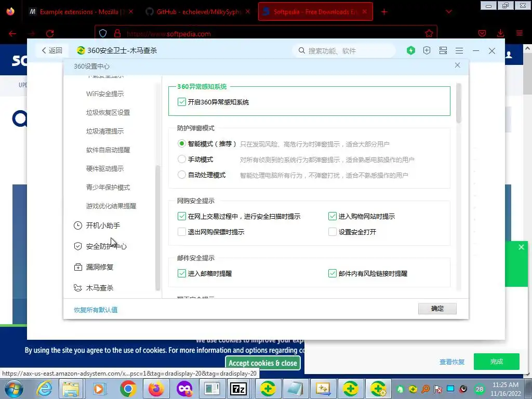Open the 开机小助手 category

tap(103, 225)
